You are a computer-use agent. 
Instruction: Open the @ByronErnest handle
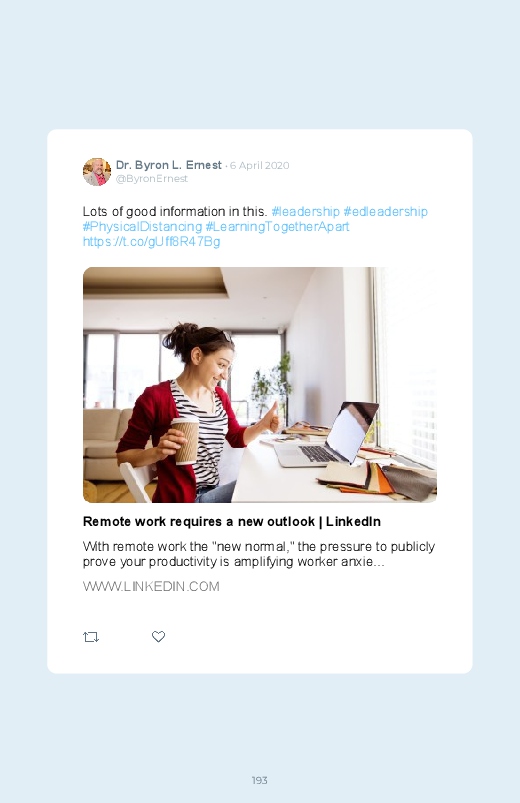(x=152, y=178)
